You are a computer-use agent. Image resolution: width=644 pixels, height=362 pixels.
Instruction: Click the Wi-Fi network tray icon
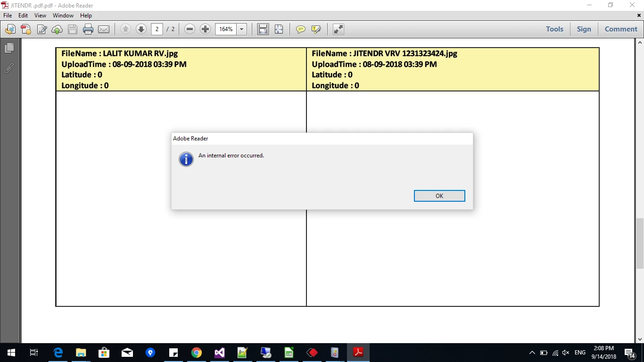(x=555, y=353)
